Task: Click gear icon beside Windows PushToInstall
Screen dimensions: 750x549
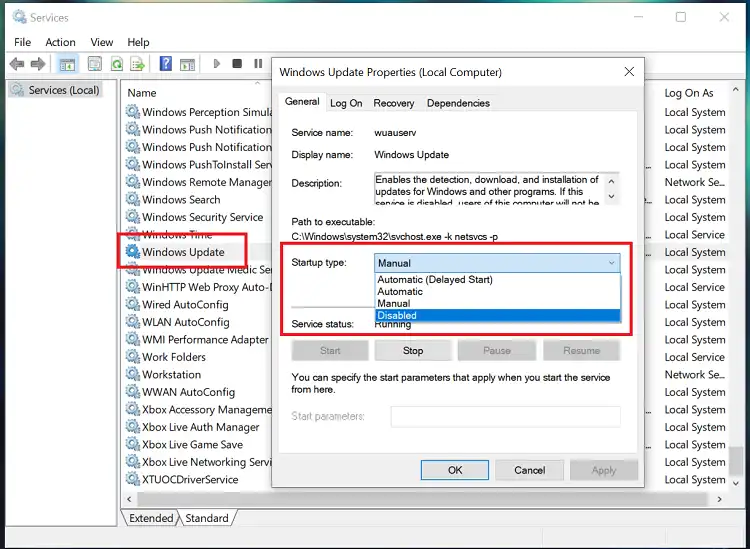Action: (x=132, y=165)
